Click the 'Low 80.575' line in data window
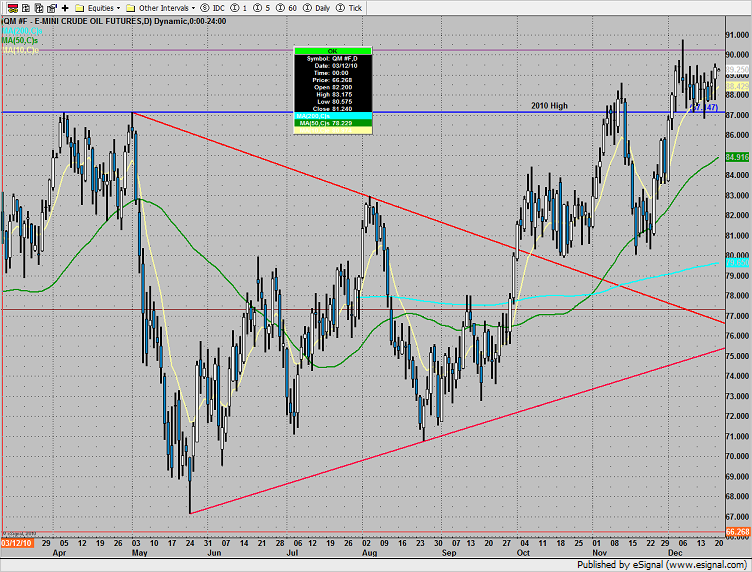This screenshot has width=752, height=572. 334,102
